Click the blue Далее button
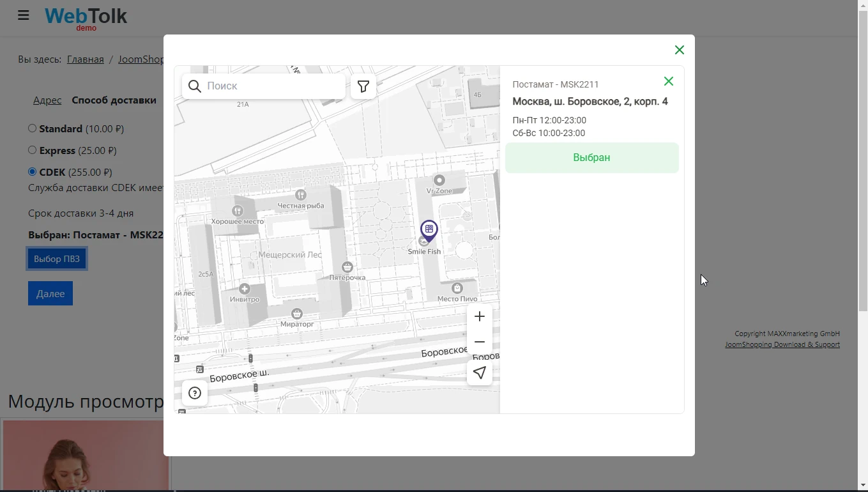The width and height of the screenshot is (868, 492). (x=50, y=294)
